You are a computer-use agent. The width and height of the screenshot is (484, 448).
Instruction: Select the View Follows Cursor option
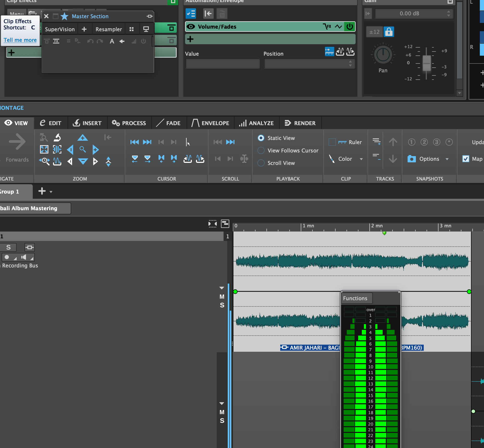261,151
